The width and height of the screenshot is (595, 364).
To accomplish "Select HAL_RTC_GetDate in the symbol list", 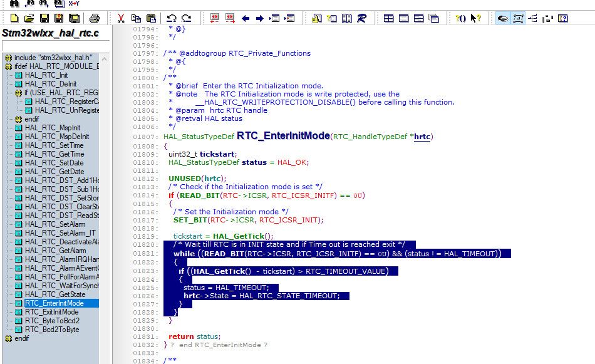I will click(54, 172).
